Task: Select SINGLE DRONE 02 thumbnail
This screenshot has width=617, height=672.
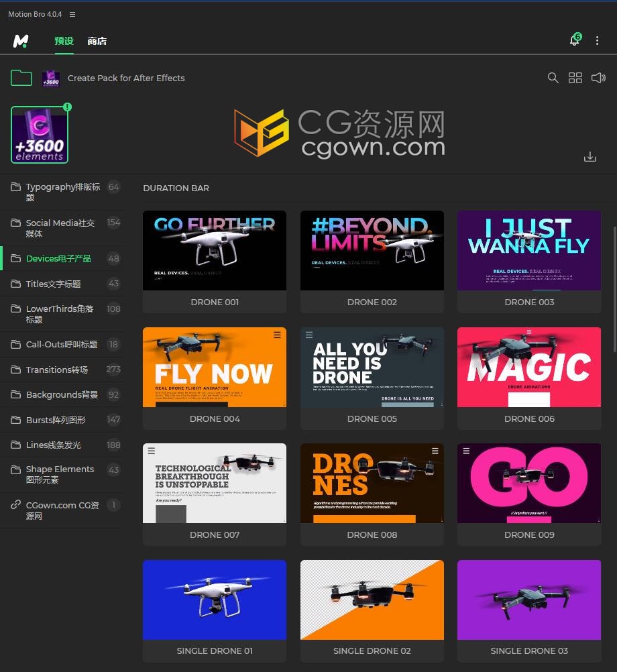Action: pos(372,600)
